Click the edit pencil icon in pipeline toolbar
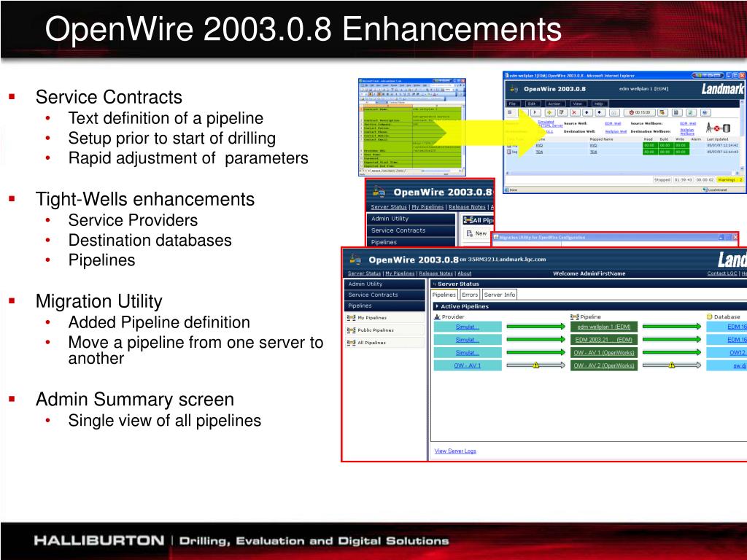This screenshot has width=747, height=560. [x=562, y=112]
